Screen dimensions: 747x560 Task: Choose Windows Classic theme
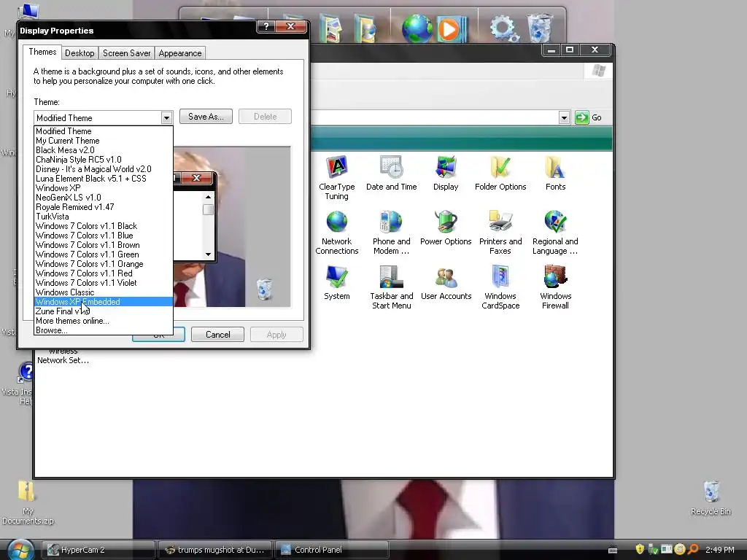point(104,292)
